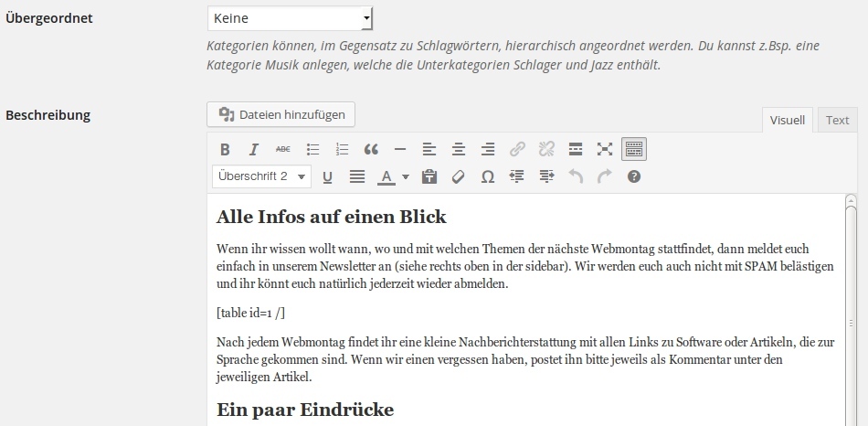This screenshot has height=426, width=868.
Task: Insert a horizontal line
Action: (x=399, y=149)
